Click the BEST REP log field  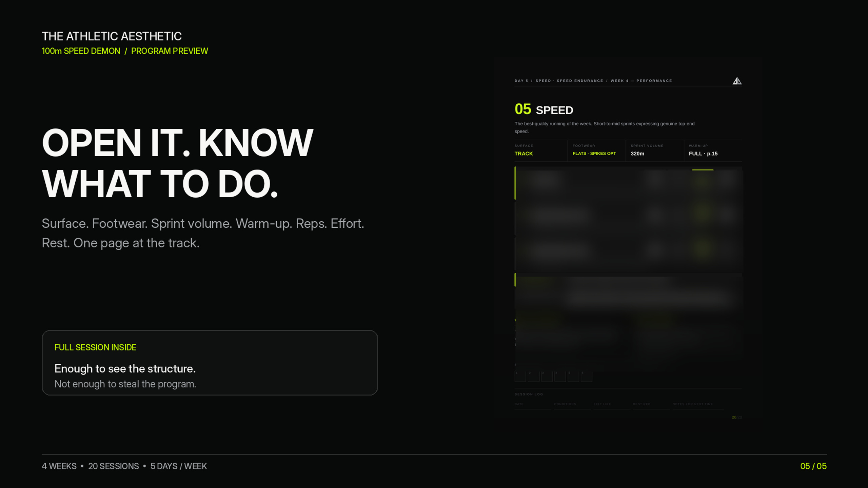[651, 406]
